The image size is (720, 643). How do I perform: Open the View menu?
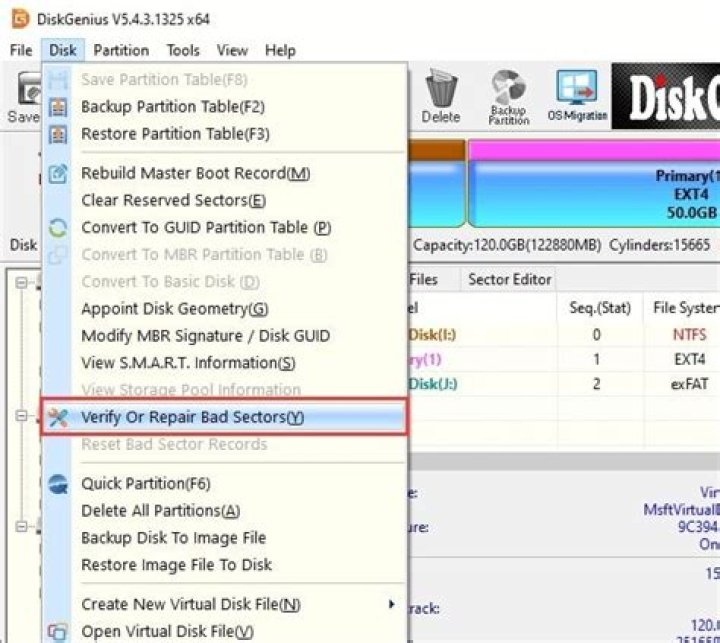click(232, 50)
